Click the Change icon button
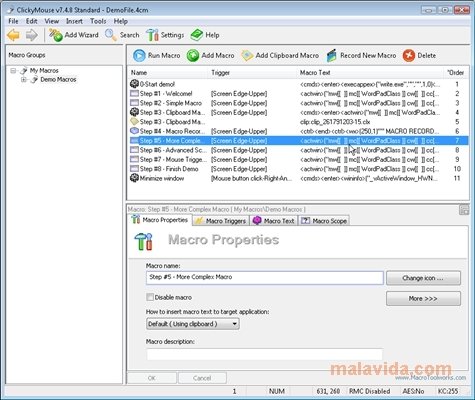The width and height of the screenshot is (475, 400). click(423, 278)
